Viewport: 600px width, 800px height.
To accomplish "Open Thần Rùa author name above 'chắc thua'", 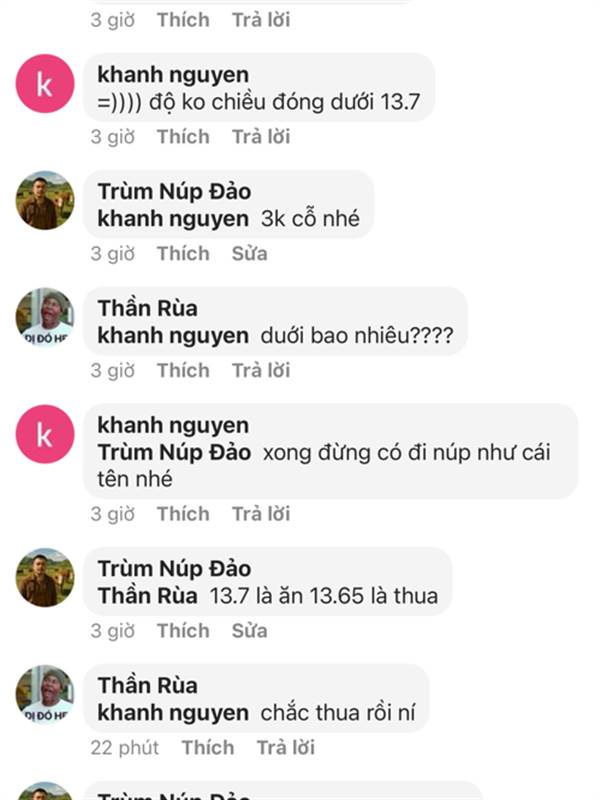I will coord(147,686).
